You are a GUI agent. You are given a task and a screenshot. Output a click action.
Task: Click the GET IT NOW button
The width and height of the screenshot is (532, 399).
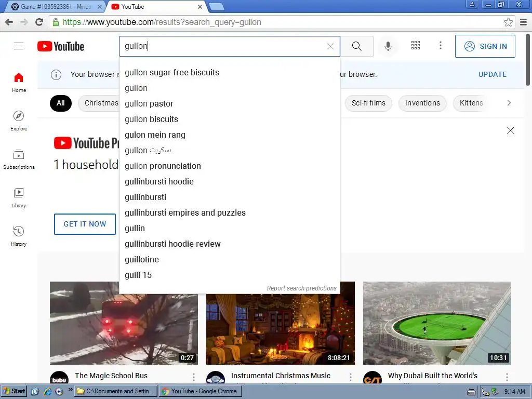[85, 224]
